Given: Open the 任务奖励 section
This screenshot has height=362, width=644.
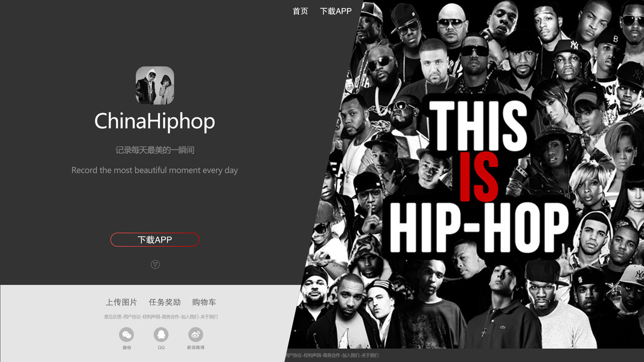Looking at the screenshot, I should click(165, 302).
